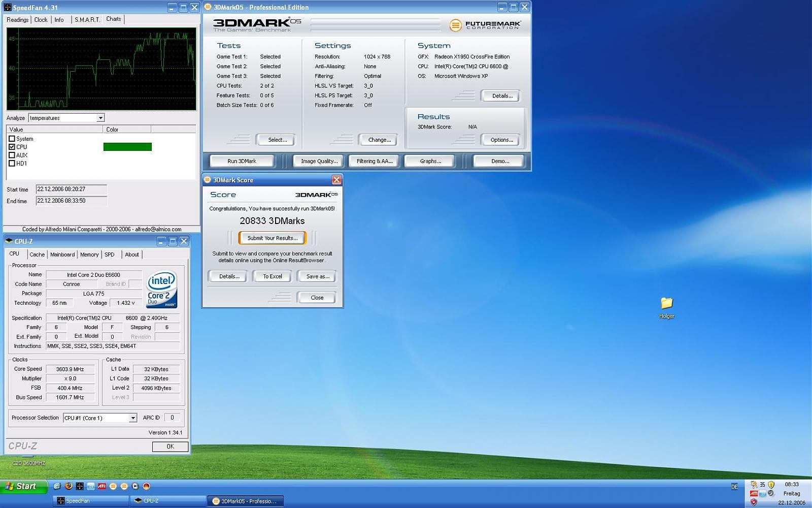Open the Holger folder on desktop
This screenshot has height=508, width=812.
pos(666,308)
